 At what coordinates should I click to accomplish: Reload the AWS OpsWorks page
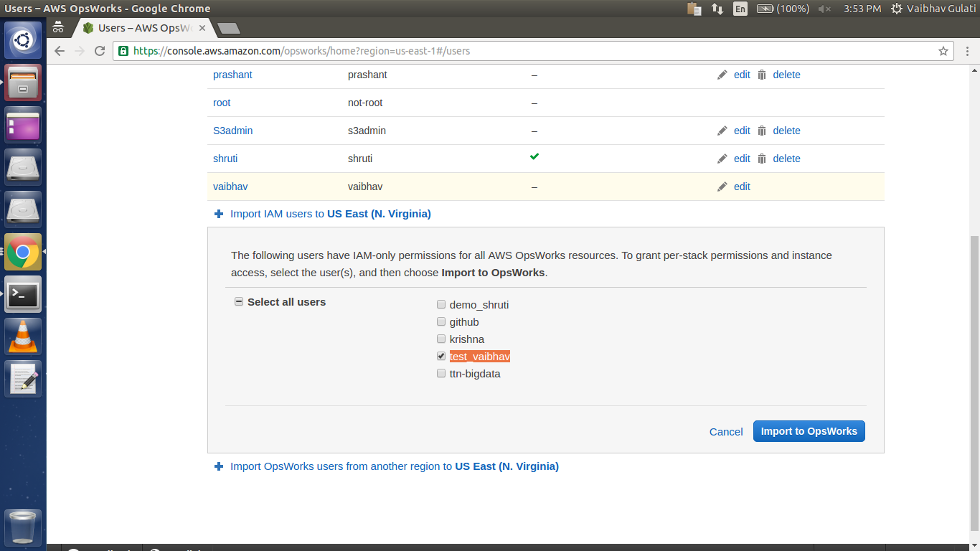[x=100, y=51]
